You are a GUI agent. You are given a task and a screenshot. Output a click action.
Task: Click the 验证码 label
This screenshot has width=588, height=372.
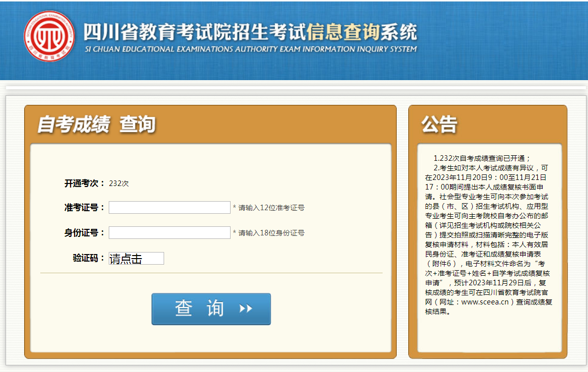click(x=89, y=258)
